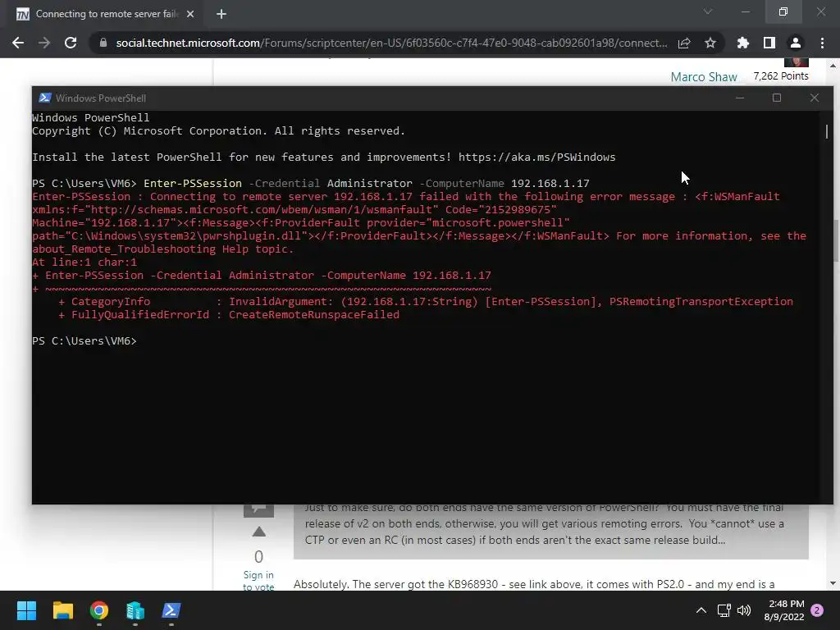This screenshot has height=630, width=840.
Task: Open Chrome three-dot menu
Action: click(x=822, y=43)
